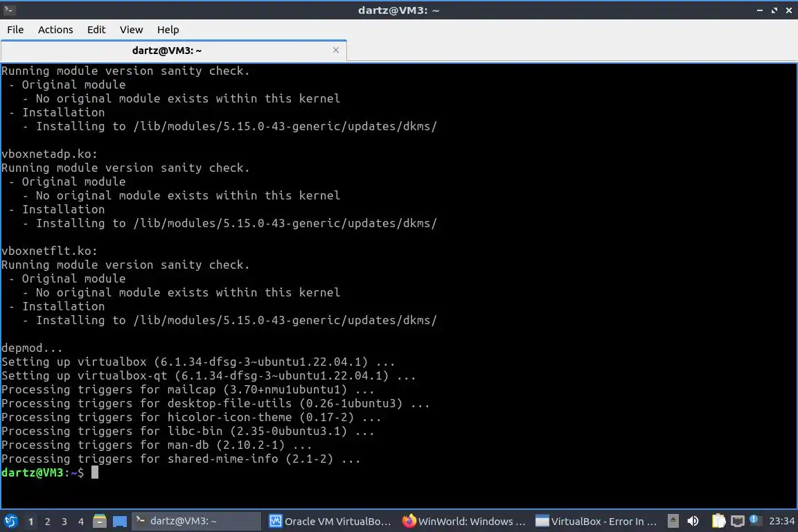Viewport: 798px width, 532px height.
Task: Click the removable media eject tray icon
Action: 673,521
